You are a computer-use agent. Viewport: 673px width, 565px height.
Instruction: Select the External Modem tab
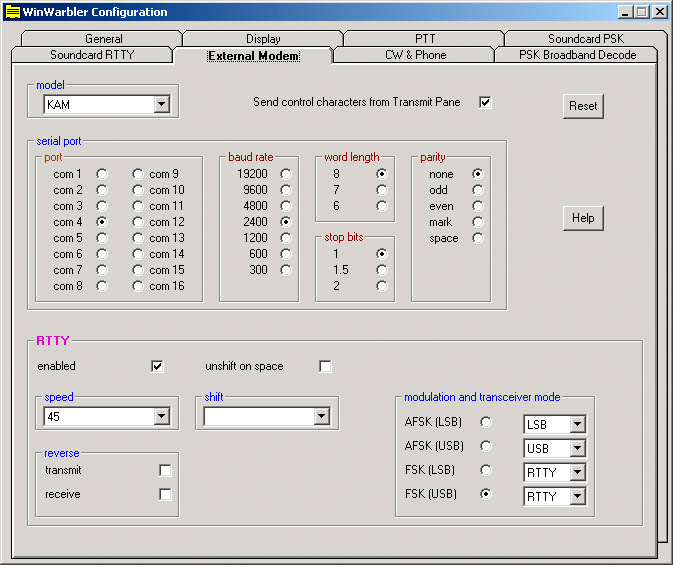click(x=253, y=56)
